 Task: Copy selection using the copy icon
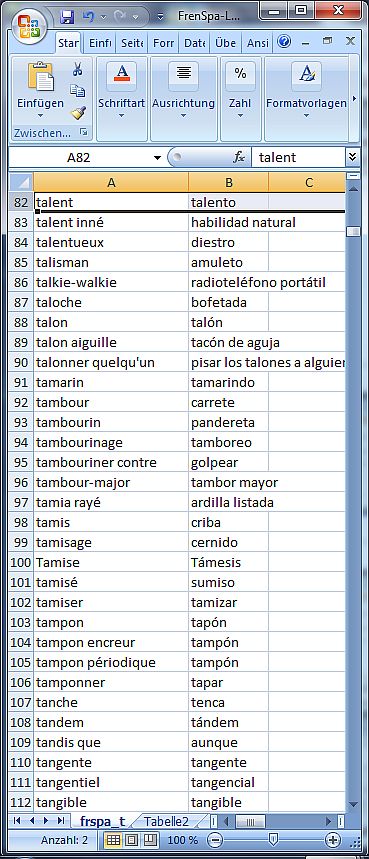pos(78,91)
